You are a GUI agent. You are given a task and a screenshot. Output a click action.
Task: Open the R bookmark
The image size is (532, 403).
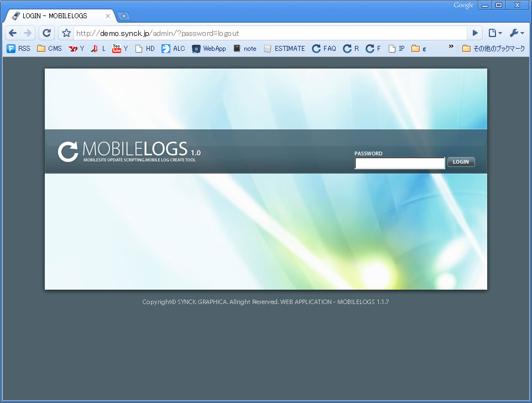click(351, 49)
